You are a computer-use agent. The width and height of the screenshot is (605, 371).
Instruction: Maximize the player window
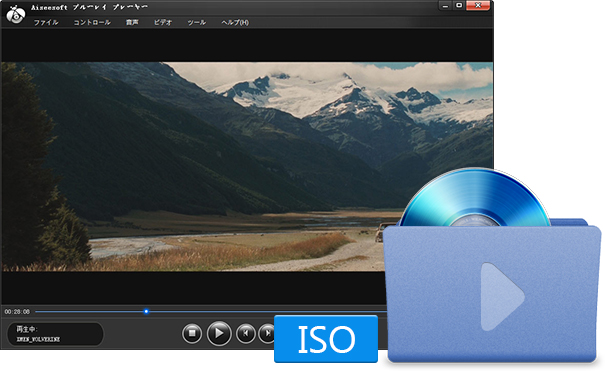[x=459, y=6]
